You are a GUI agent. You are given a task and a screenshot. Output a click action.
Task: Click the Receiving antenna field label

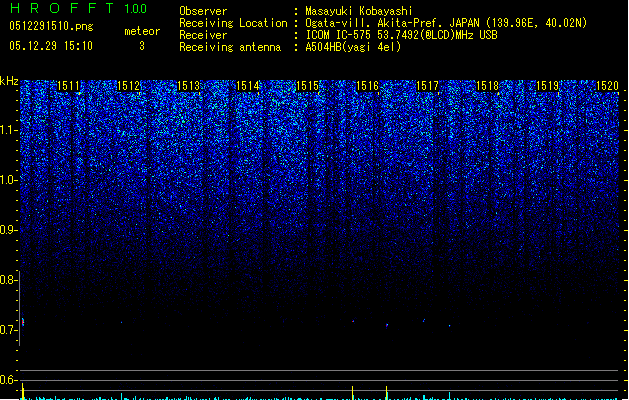point(230,47)
